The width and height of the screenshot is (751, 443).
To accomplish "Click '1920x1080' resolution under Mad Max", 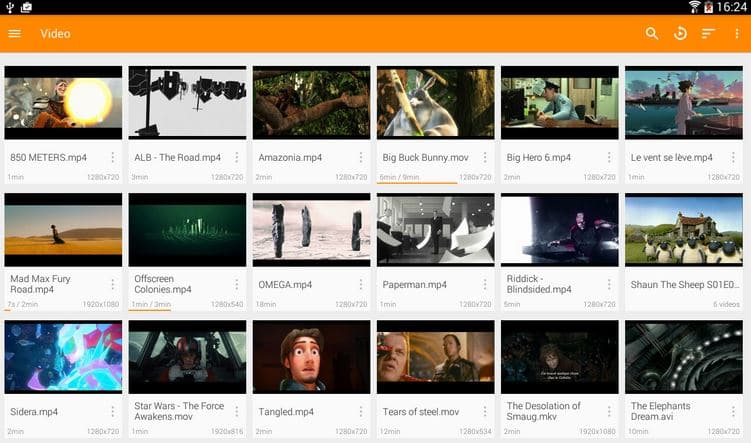I will pos(101,304).
